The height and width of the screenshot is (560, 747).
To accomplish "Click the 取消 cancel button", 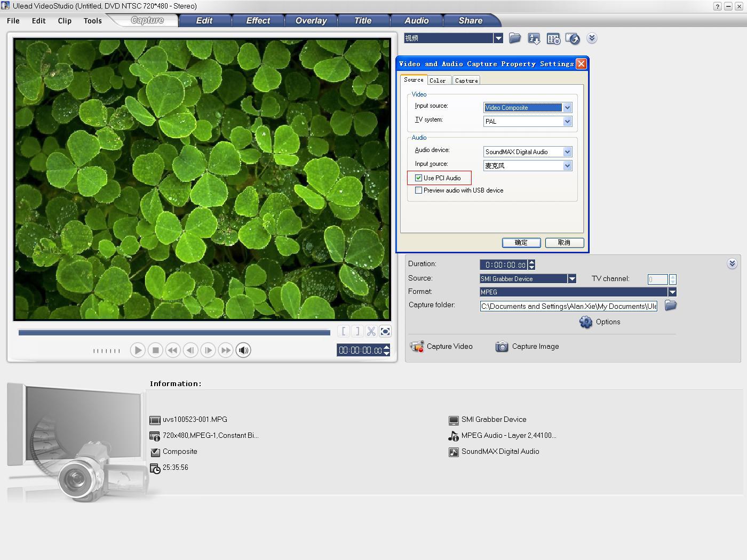I will 564,243.
